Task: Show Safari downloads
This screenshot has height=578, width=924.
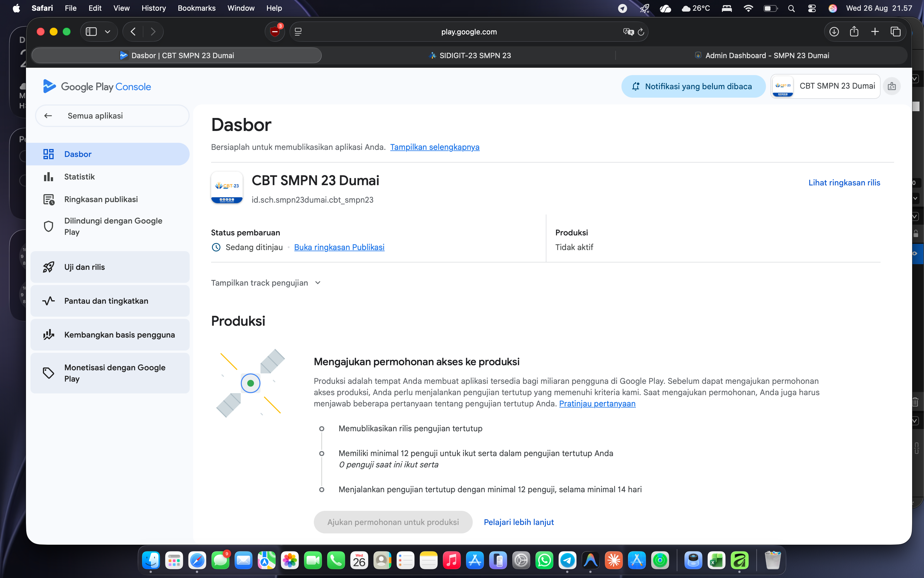Action: point(834,32)
